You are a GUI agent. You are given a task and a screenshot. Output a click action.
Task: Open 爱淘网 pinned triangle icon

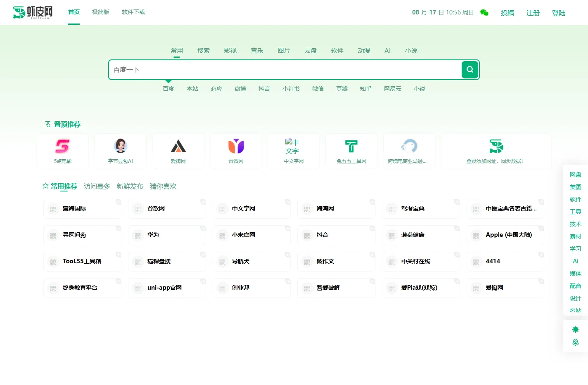[x=178, y=146]
